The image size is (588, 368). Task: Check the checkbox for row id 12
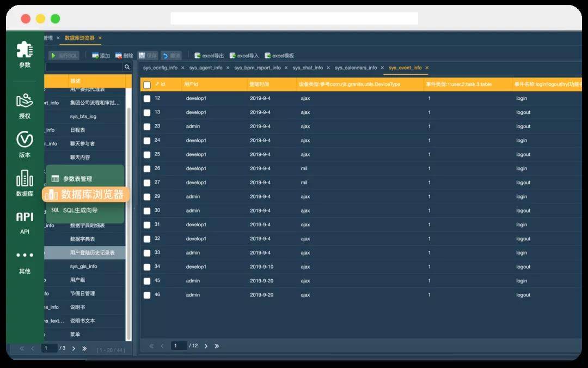coord(147,98)
